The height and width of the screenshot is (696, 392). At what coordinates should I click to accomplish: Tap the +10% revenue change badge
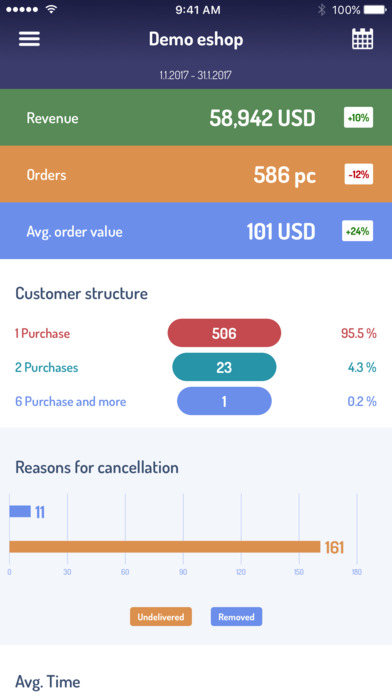click(x=358, y=118)
